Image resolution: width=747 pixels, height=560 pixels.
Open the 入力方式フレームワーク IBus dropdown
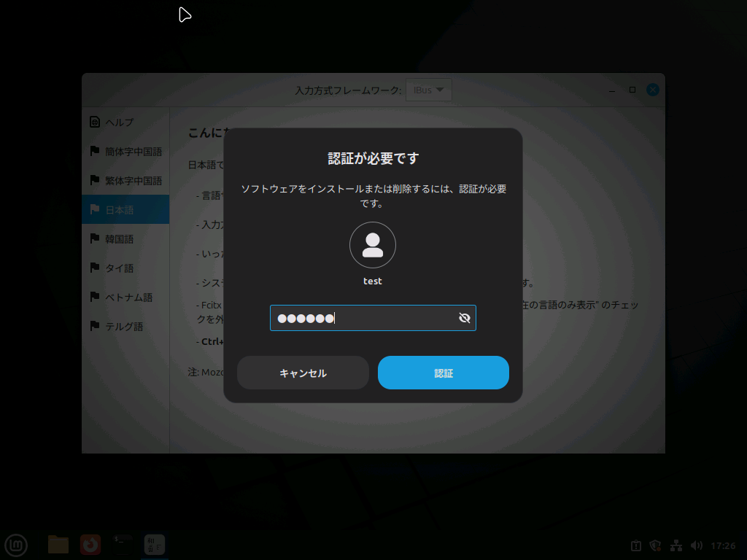click(428, 90)
